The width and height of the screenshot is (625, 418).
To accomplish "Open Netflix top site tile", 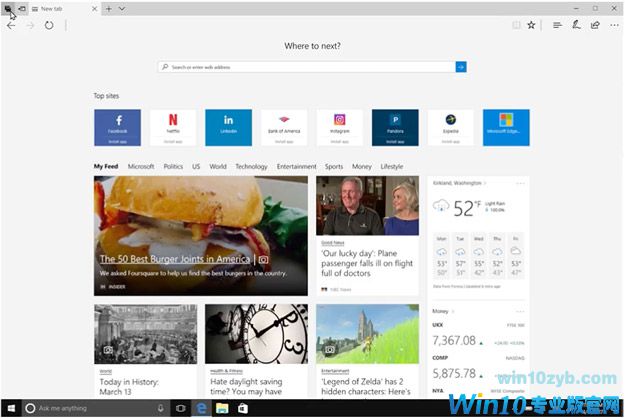I will pyautogui.click(x=173, y=128).
